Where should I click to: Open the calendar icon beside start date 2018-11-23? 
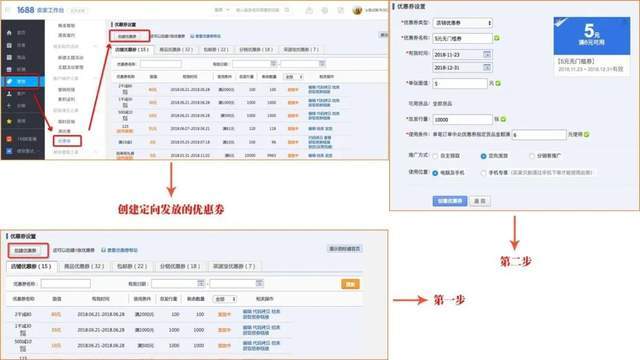(x=487, y=54)
